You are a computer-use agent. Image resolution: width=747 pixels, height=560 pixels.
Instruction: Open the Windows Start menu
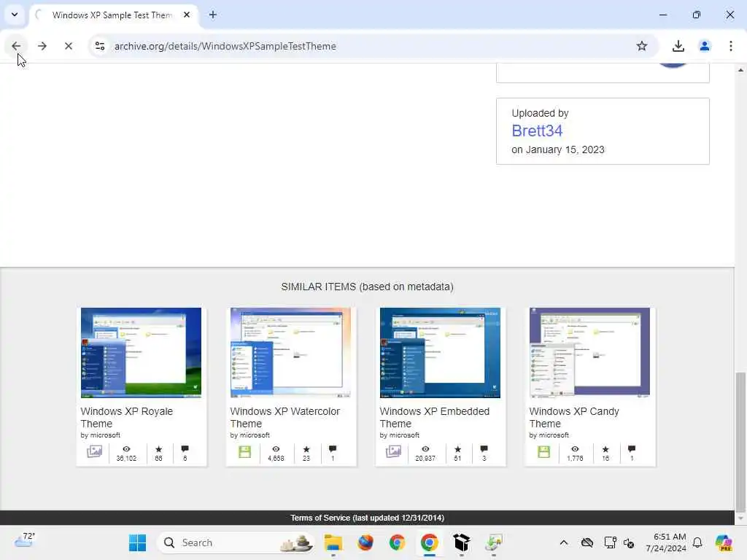click(138, 542)
